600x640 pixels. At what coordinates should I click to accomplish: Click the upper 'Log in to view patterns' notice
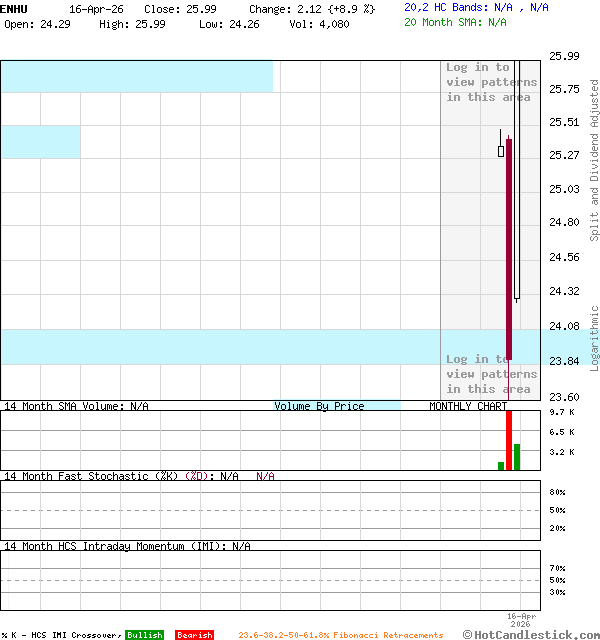[x=491, y=82]
